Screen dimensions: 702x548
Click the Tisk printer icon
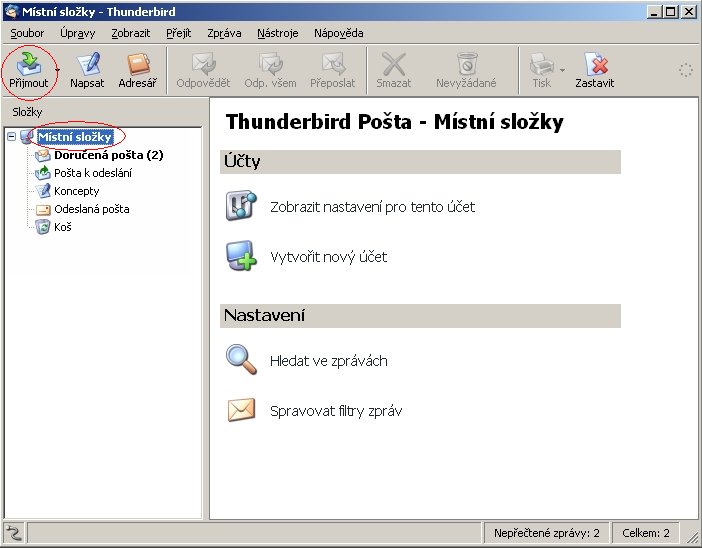(x=541, y=64)
